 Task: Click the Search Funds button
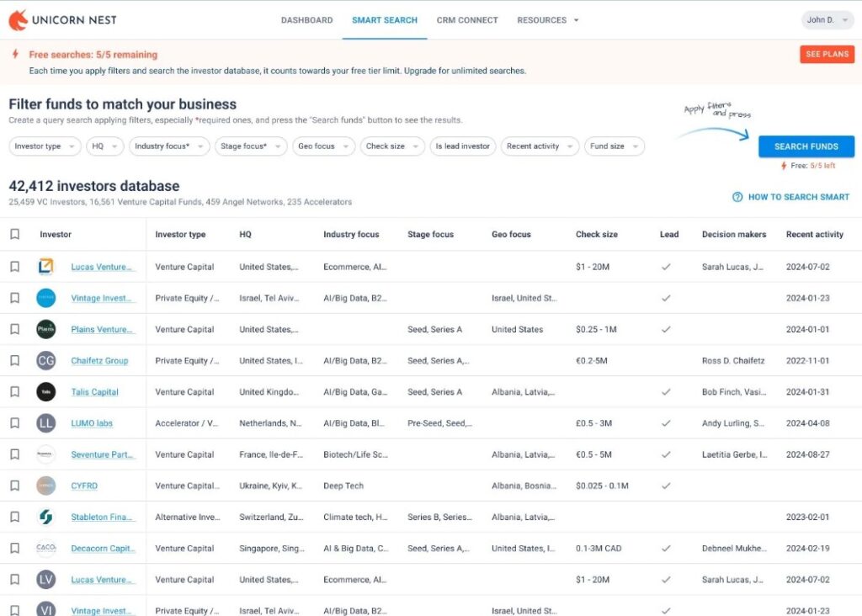[806, 146]
